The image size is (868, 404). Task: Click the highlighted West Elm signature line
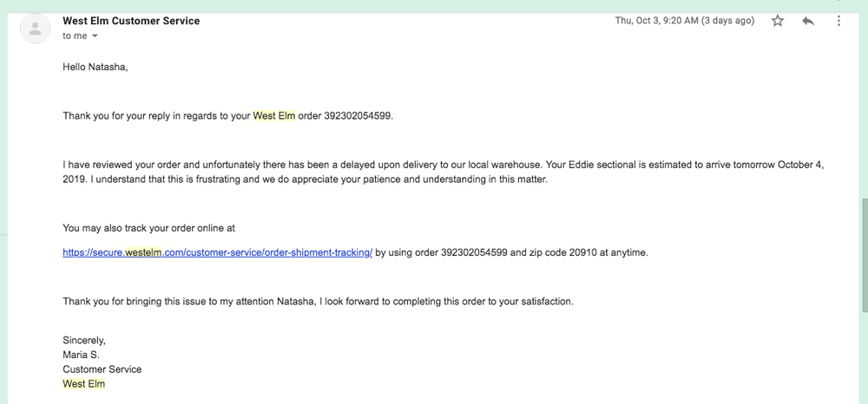point(83,384)
